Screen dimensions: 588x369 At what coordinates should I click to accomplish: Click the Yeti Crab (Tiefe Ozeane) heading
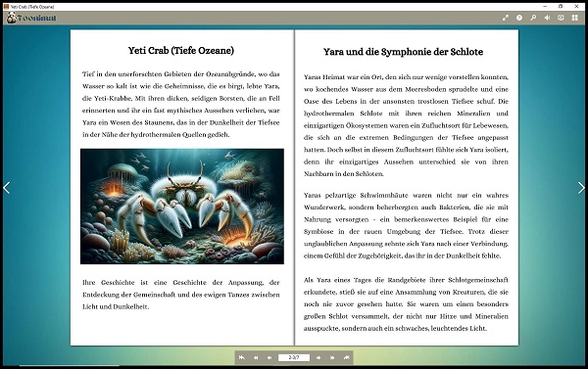click(181, 51)
